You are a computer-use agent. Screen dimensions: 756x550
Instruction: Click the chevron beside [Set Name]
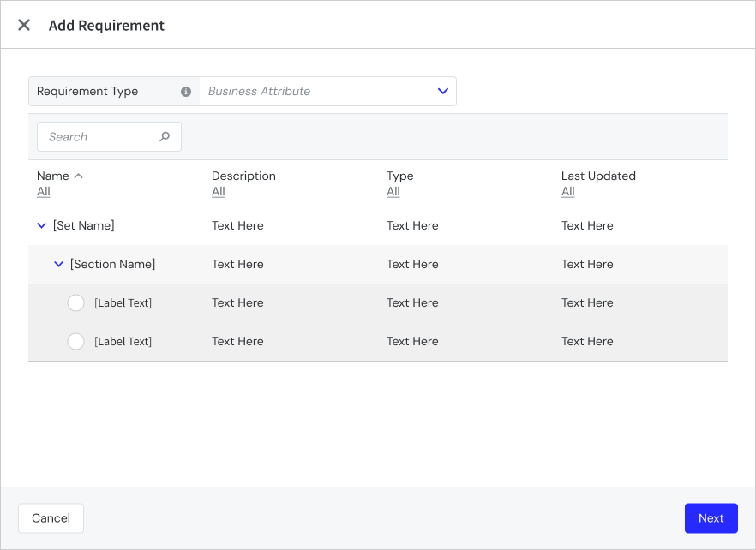click(x=41, y=225)
